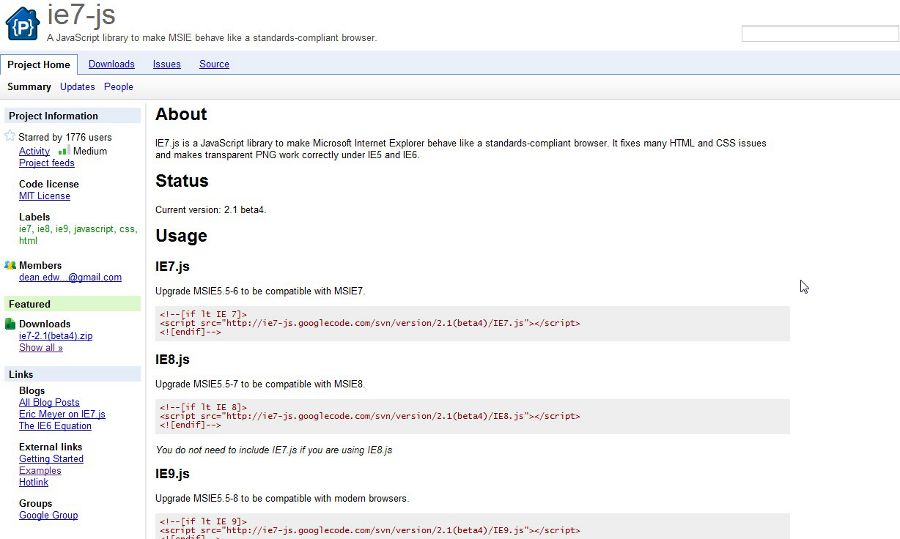Open the MIT License link
900x539 pixels.
pyautogui.click(x=44, y=196)
